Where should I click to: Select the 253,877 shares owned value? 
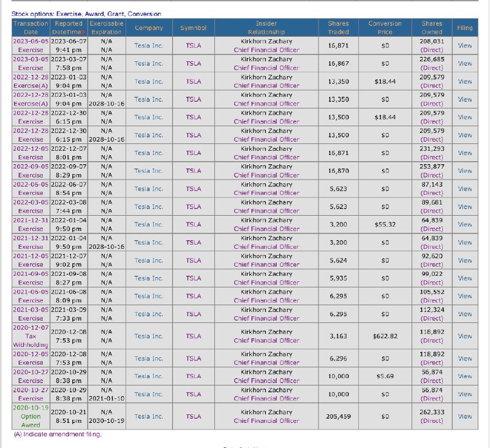[432, 167]
